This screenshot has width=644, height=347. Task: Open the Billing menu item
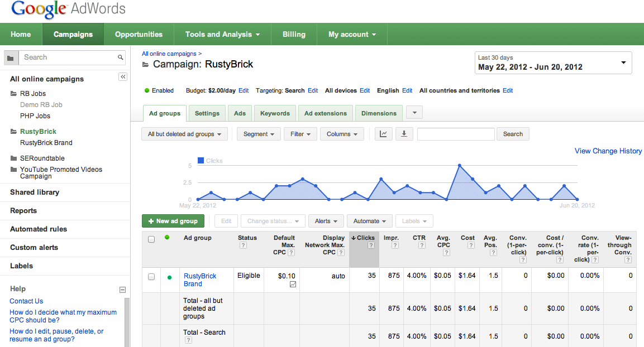294,34
